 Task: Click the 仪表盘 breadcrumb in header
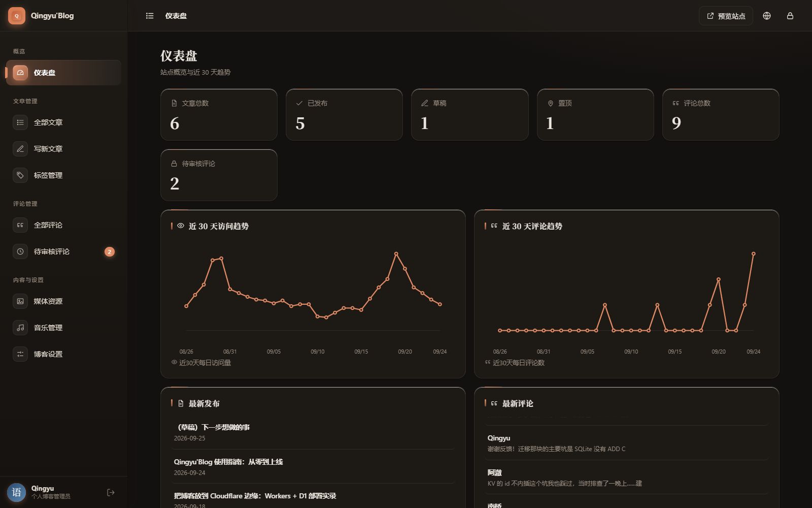coord(176,16)
